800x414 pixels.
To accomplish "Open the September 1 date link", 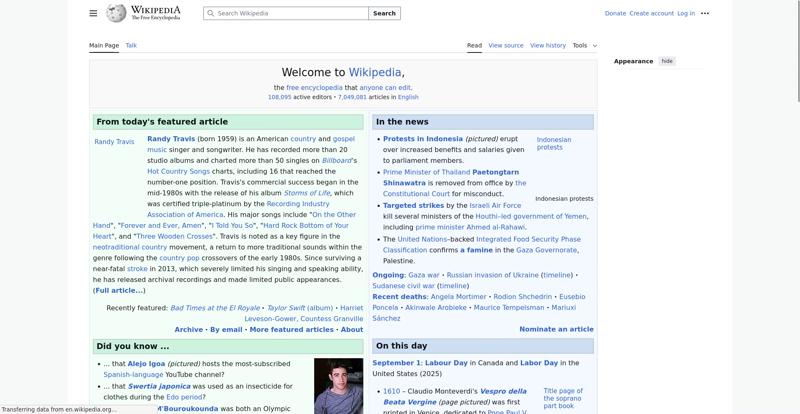I will pyautogui.click(x=395, y=363).
